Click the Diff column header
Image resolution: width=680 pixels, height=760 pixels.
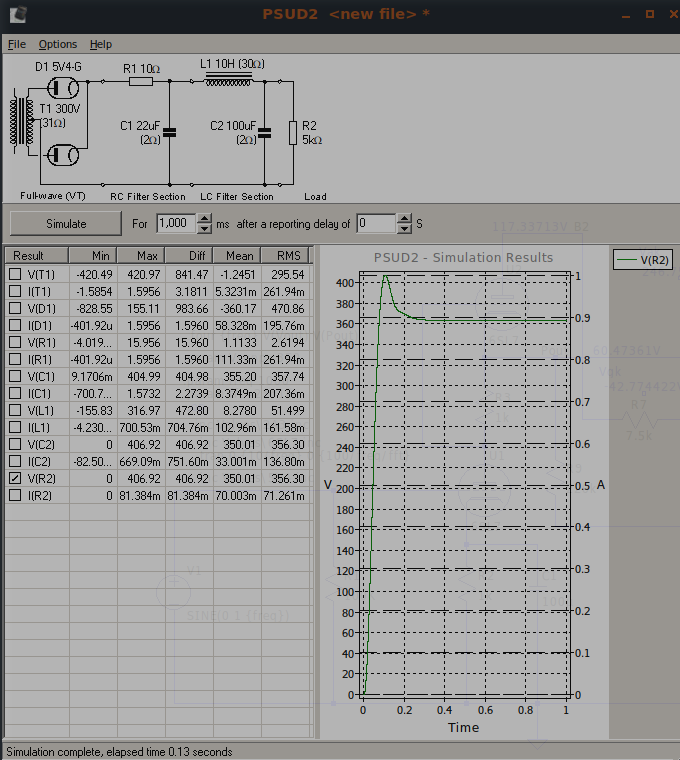coord(189,255)
